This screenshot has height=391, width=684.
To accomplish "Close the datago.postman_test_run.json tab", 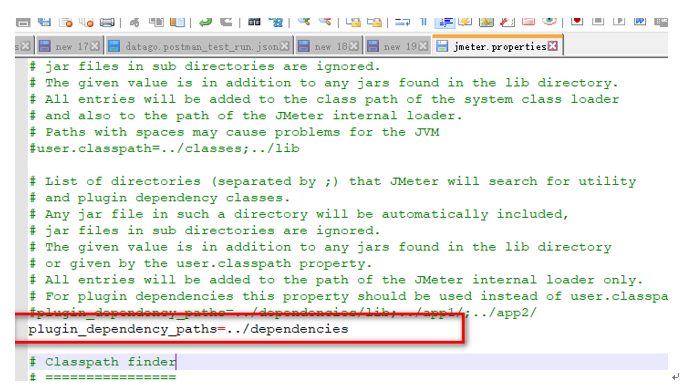I will click(284, 46).
